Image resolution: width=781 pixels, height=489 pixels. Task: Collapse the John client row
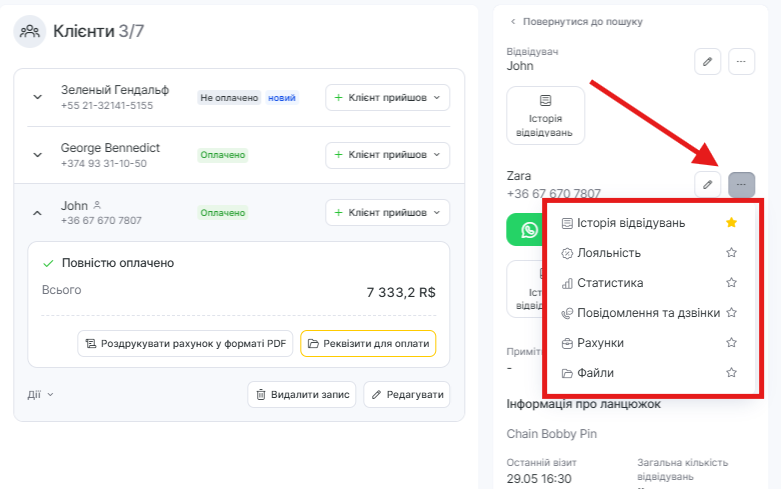click(x=38, y=213)
